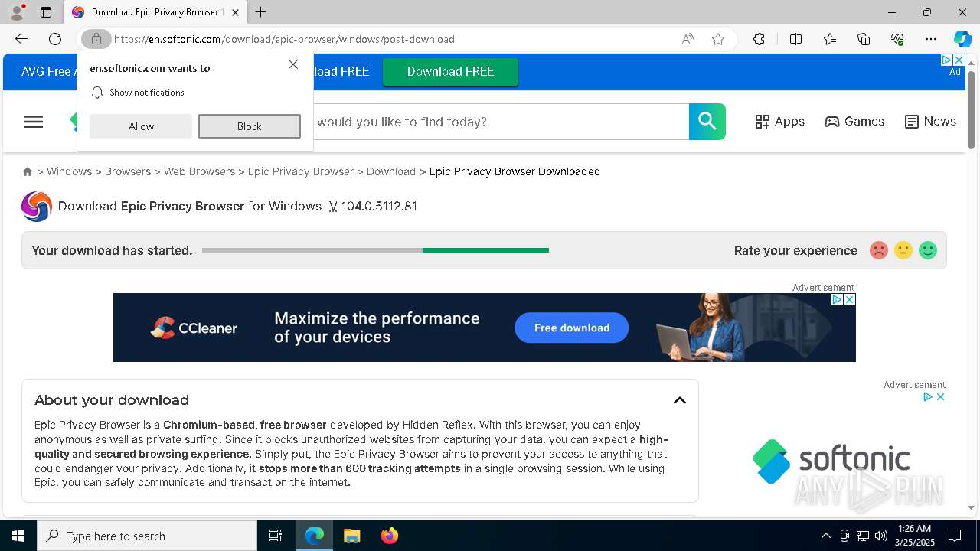Open Browser essentials heart icon
Viewport: 980px width, 551px height.
pos(897,39)
